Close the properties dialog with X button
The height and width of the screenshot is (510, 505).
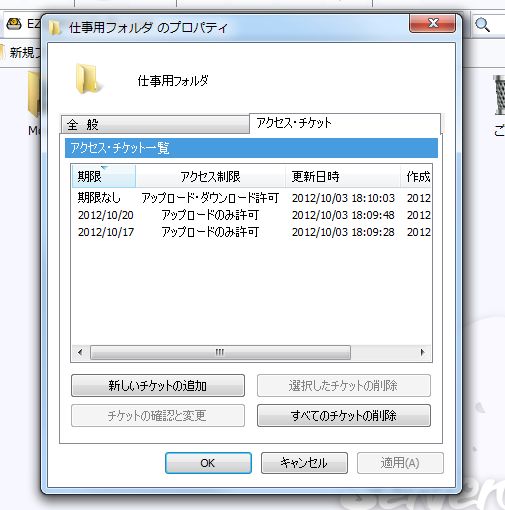click(432, 23)
